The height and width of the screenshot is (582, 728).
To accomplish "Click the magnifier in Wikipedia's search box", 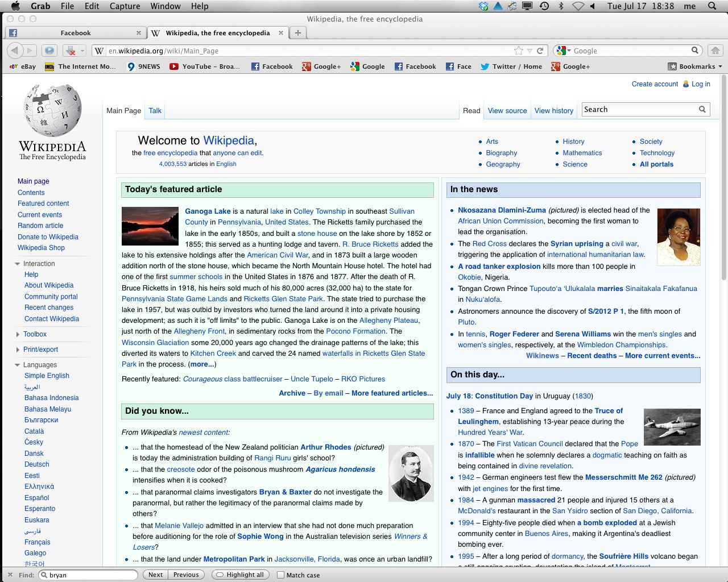I will [703, 109].
